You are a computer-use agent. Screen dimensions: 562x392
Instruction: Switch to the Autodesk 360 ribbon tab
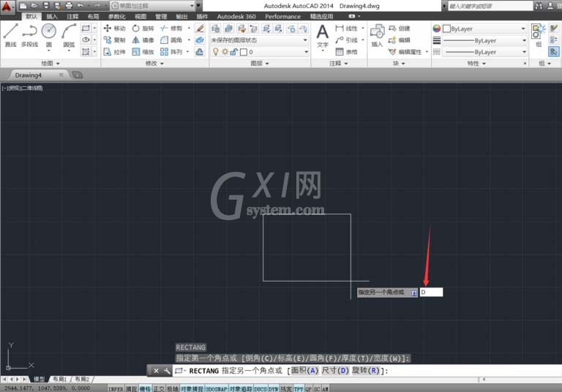236,17
